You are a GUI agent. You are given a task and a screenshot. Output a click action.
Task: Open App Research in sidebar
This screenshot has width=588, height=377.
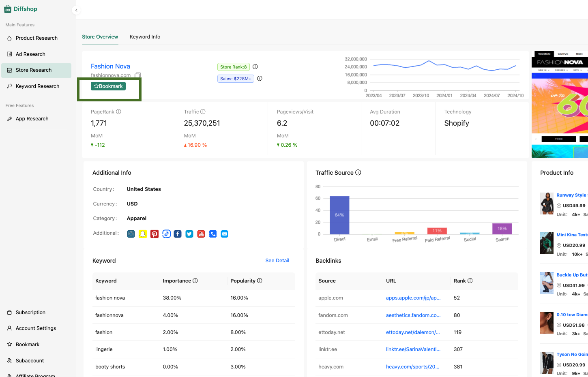pos(36,119)
